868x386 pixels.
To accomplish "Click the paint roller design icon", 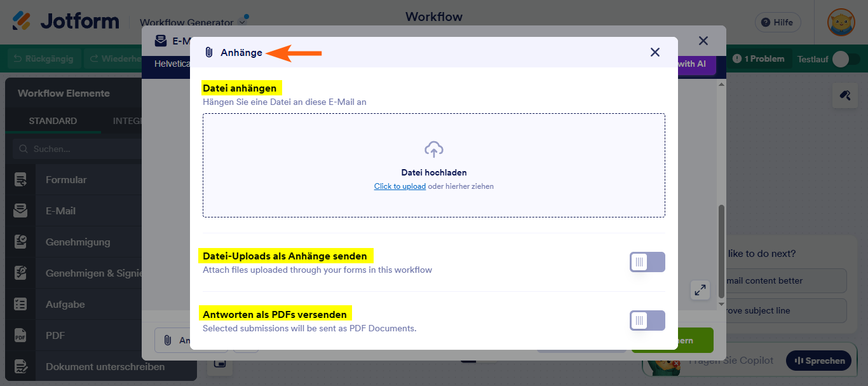I will (845, 95).
